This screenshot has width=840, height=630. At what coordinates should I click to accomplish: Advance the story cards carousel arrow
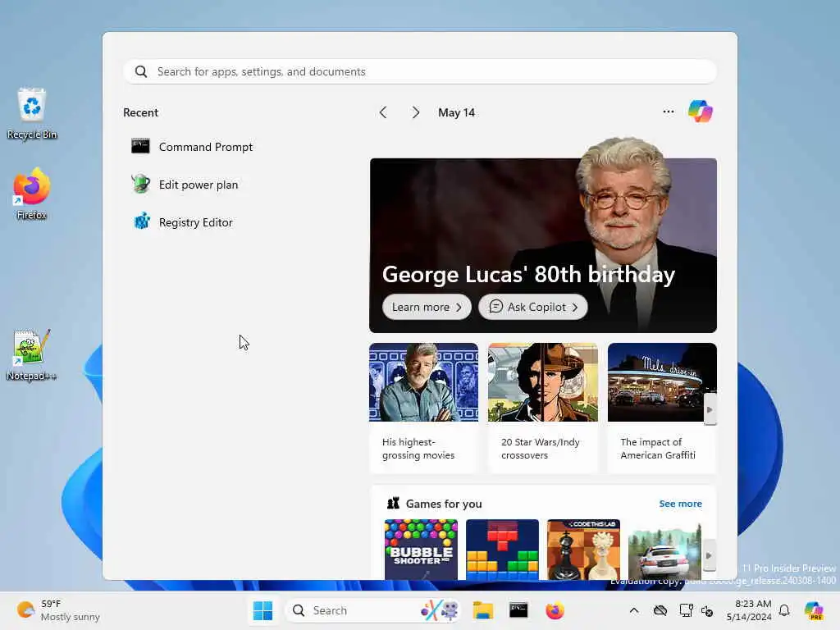pos(710,410)
